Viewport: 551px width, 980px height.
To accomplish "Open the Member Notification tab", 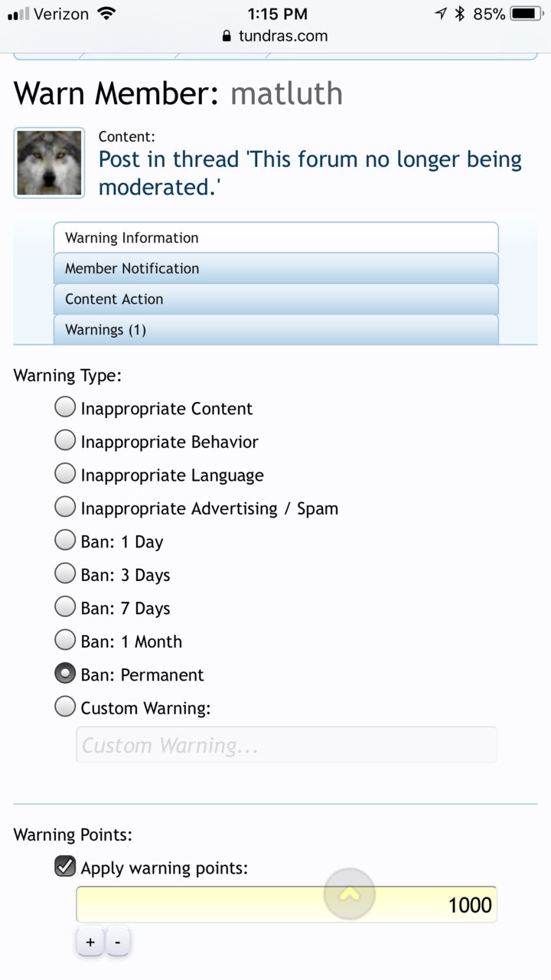I will pyautogui.click(x=275, y=269).
